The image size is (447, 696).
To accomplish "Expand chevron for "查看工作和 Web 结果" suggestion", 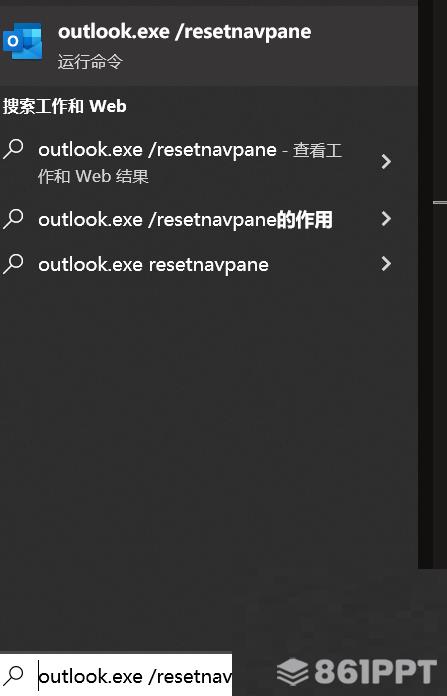I will (386, 162).
